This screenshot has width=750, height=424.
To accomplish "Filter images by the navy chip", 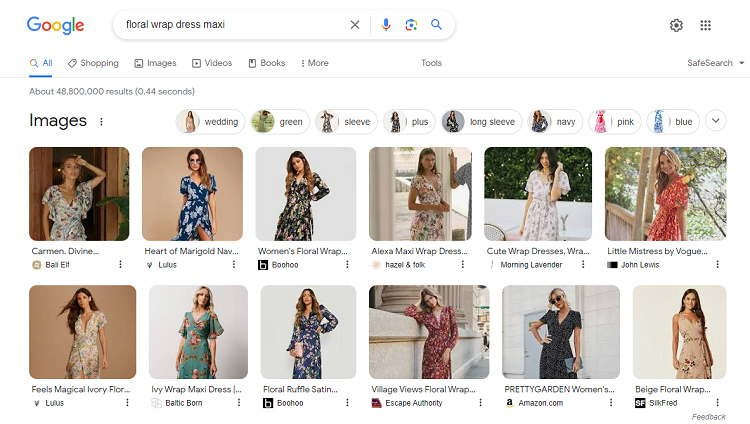I will click(555, 122).
